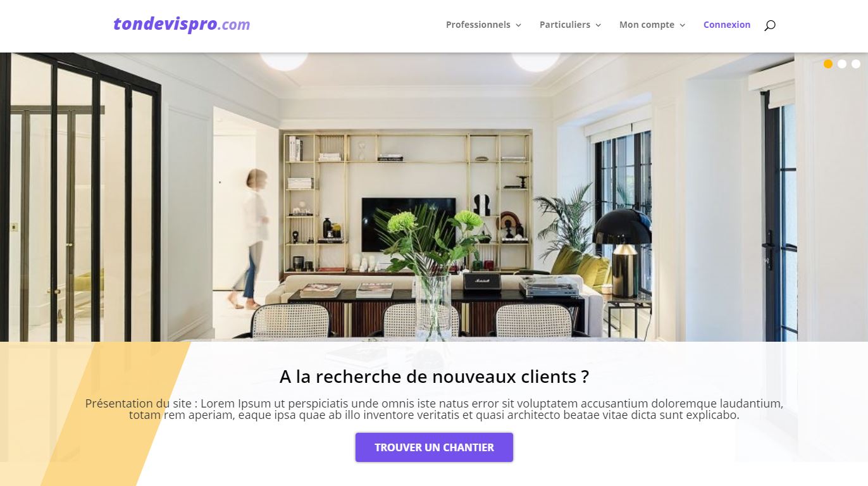Screen dimensions: 868x486
Task: Switch to the second slide dot
Action: point(842,64)
